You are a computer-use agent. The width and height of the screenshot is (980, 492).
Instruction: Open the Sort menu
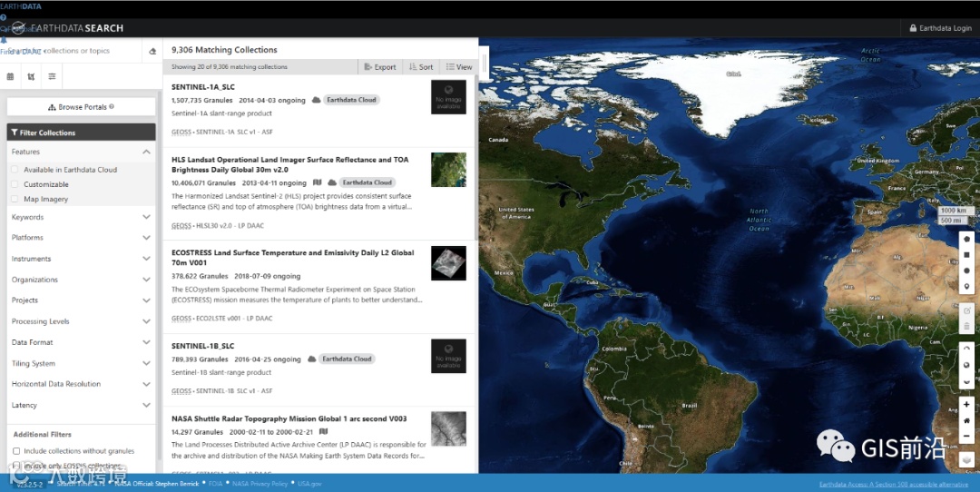pyautogui.click(x=421, y=67)
